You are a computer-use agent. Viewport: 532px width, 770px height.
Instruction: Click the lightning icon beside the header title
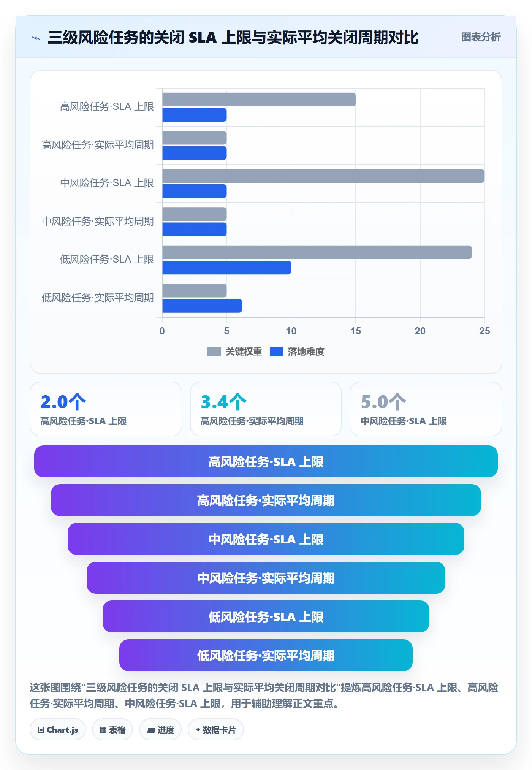(x=36, y=38)
